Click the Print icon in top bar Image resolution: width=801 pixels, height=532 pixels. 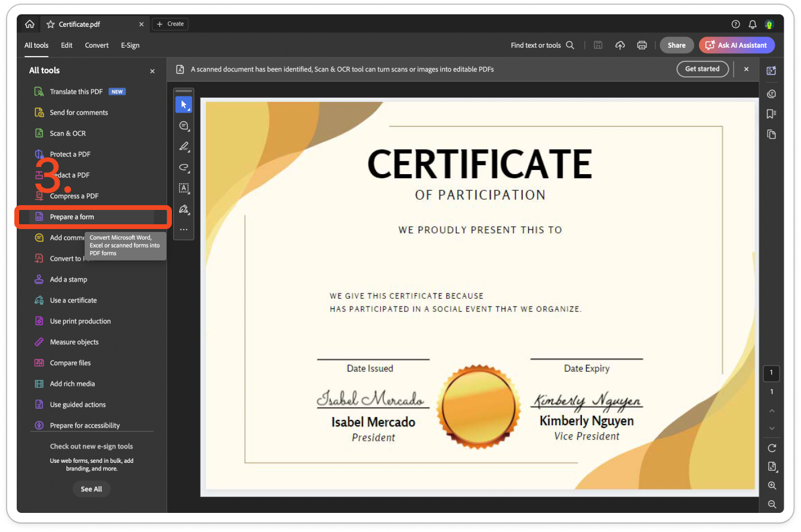[642, 45]
